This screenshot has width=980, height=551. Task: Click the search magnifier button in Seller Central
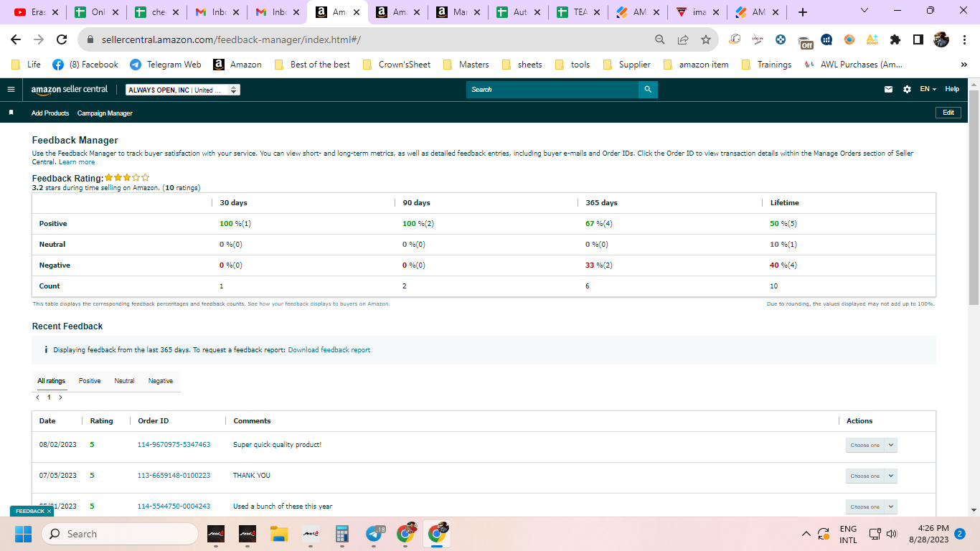click(648, 90)
